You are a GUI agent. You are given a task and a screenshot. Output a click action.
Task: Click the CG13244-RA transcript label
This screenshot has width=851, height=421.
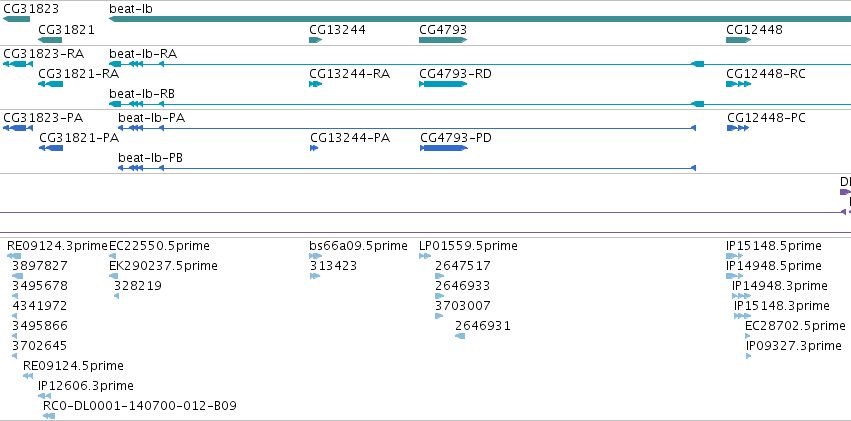pos(350,74)
